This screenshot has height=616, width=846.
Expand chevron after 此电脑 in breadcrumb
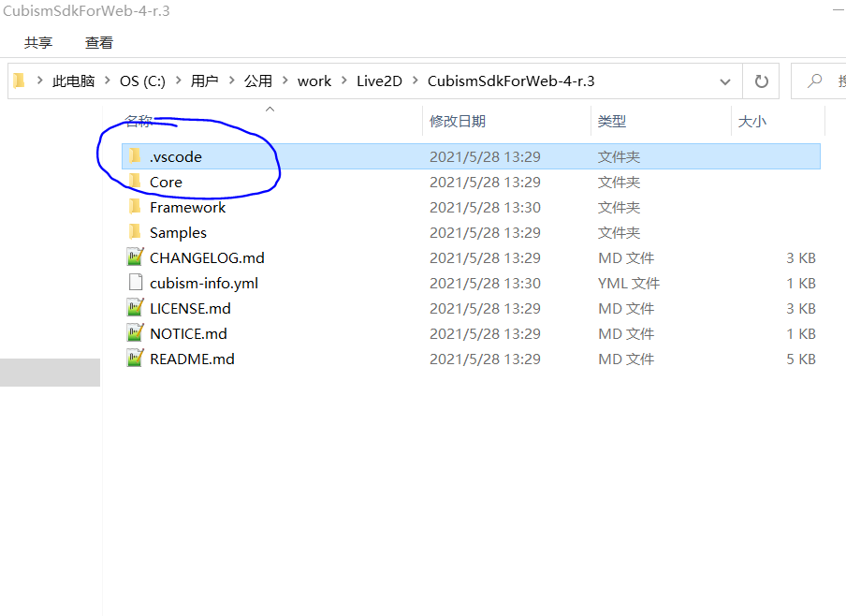point(108,81)
